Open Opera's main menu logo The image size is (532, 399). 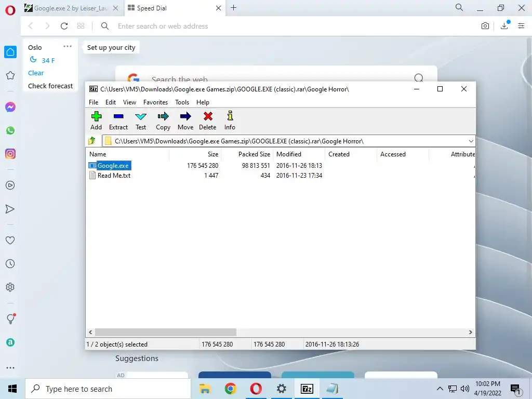tap(10, 10)
